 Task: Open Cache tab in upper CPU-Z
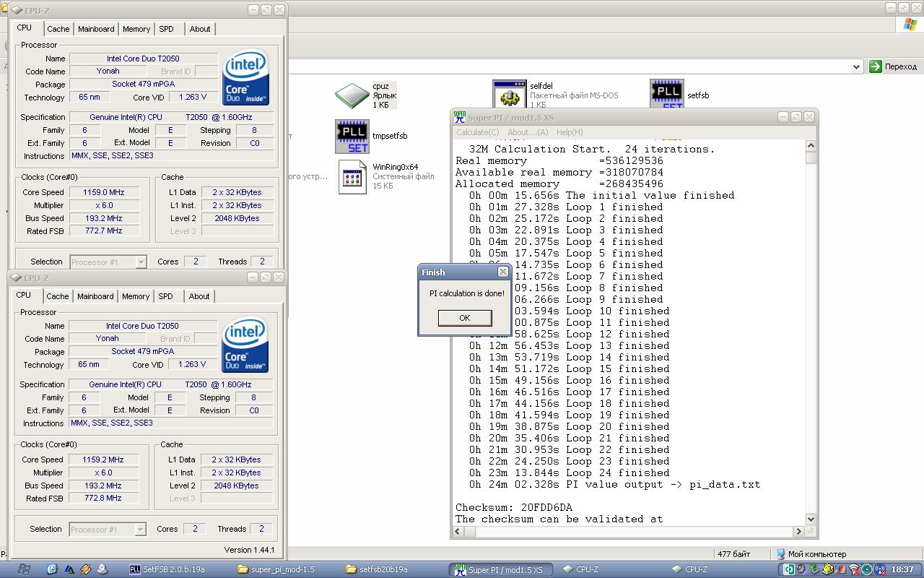click(58, 29)
